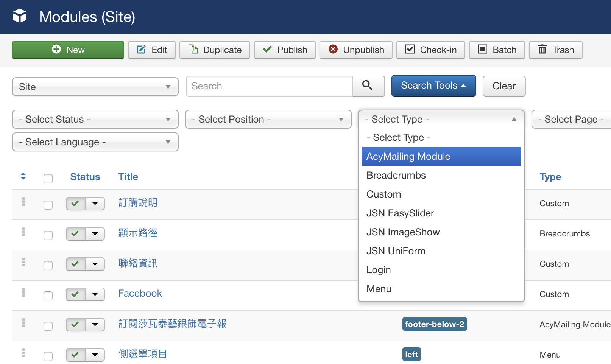Click Unpublish with red cross icon
611x364 pixels.
[356, 50]
